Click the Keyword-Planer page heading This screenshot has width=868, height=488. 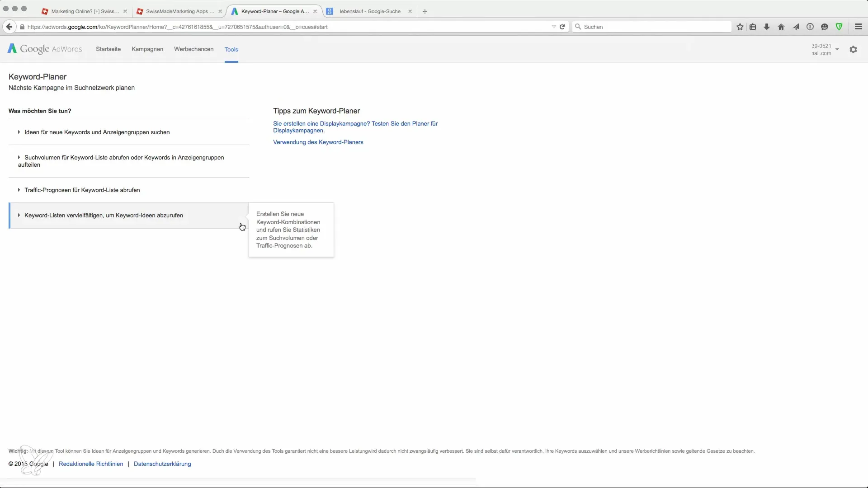click(x=38, y=77)
